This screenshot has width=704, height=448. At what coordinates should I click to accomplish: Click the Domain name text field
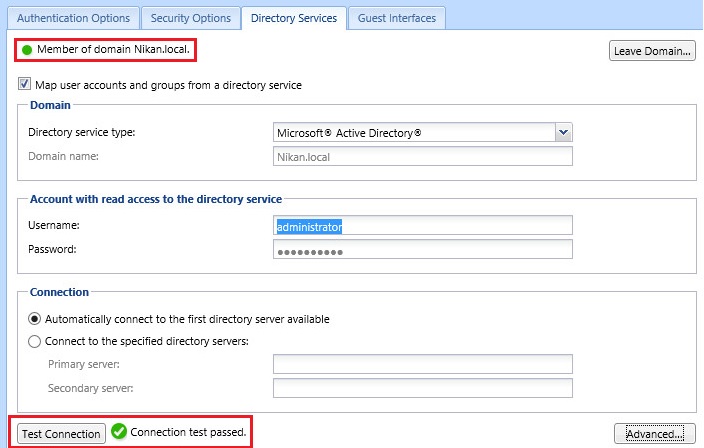point(422,156)
